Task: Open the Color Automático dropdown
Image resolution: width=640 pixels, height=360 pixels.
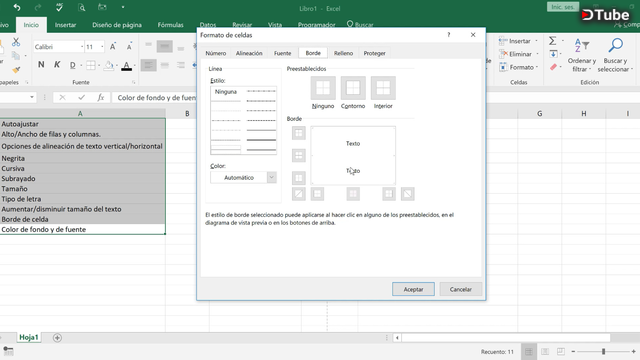Action: tap(271, 178)
